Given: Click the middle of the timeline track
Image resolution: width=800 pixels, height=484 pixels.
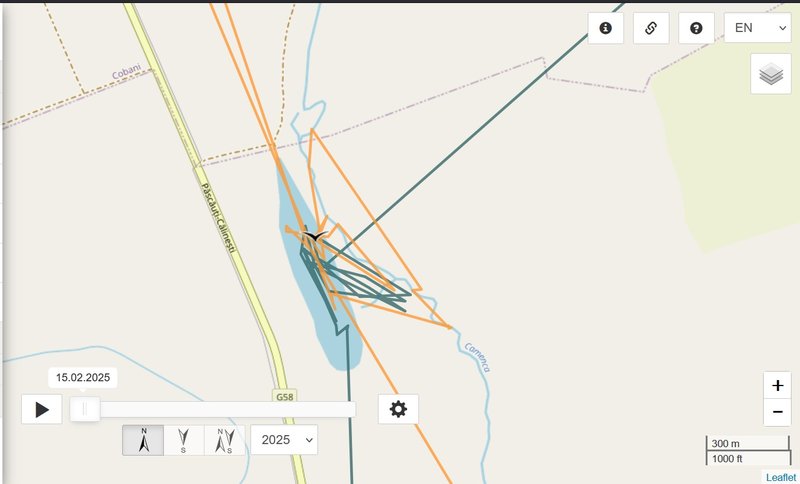Looking at the screenshot, I should tap(213, 409).
